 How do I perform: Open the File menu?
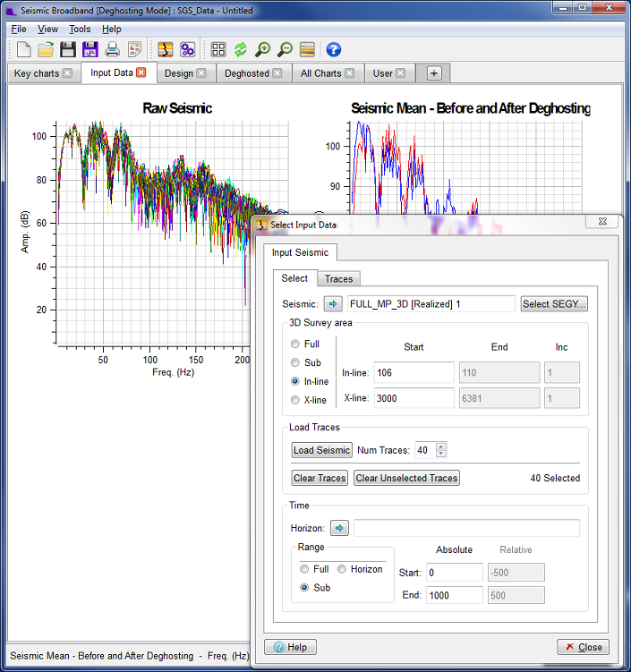19,30
